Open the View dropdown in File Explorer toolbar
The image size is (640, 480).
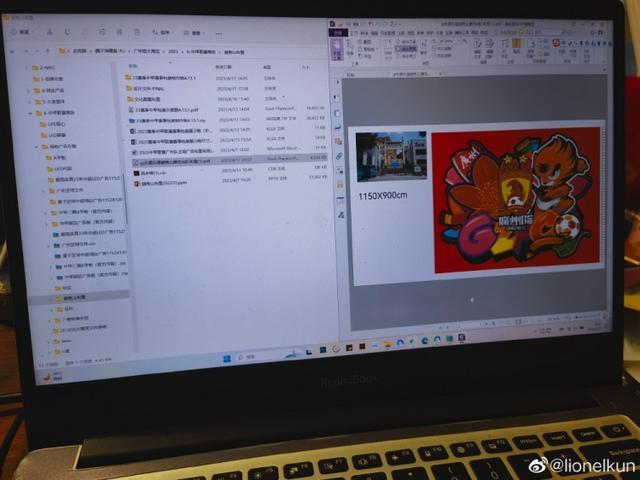(x=194, y=33)
